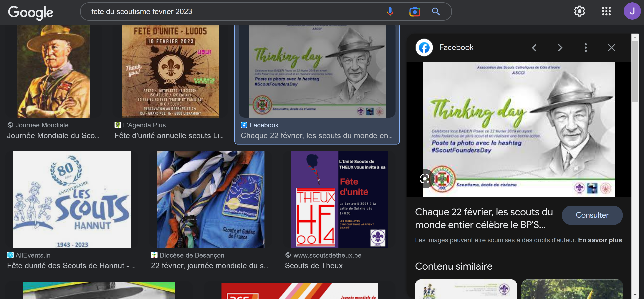The height and width of the screenshot is (299, 644).
Task: Open Baden-Powell painting thumbnail
Action: pyautogui.click(x=53, y=71)
